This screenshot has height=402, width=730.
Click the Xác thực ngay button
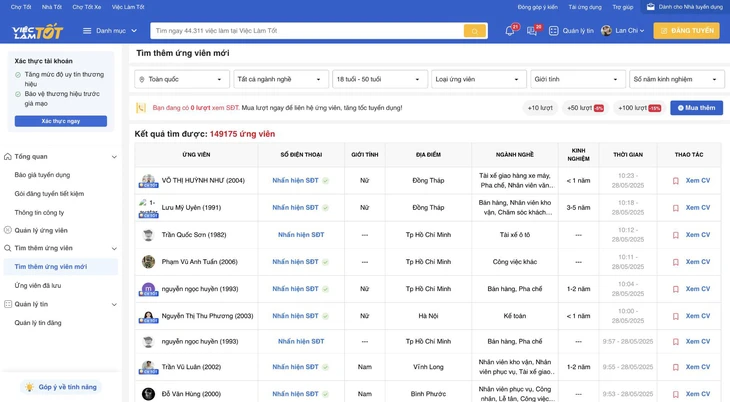(61, 121)
